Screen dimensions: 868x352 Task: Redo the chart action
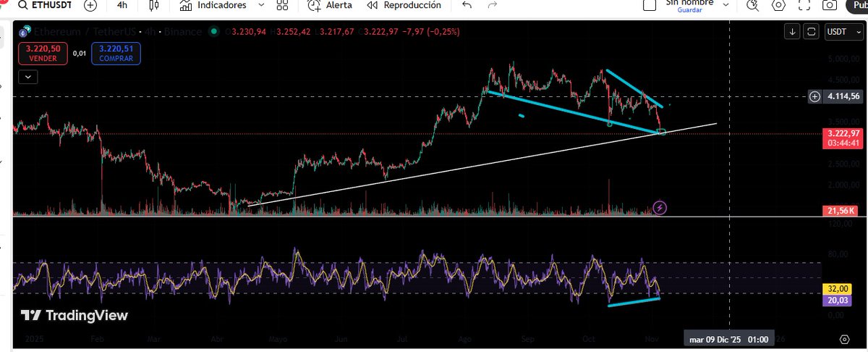[493, 5]
